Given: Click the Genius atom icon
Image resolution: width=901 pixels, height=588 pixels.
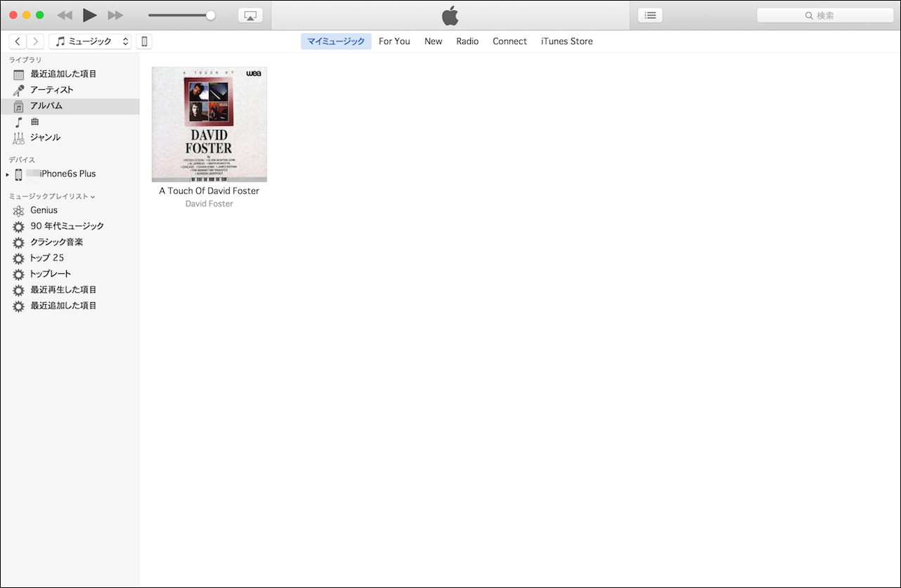Looking at the screenshot, I should click(x=19, y=210).
